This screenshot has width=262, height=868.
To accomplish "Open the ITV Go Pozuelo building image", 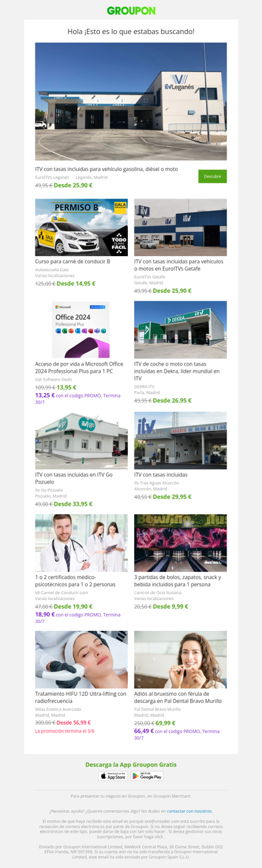I will [x=81, y=440].
